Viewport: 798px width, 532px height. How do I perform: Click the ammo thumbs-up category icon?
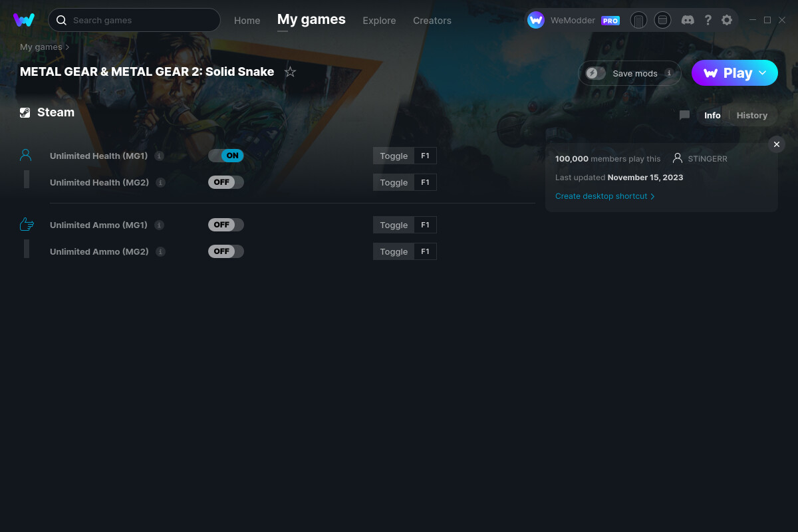(x=27, y=224)
